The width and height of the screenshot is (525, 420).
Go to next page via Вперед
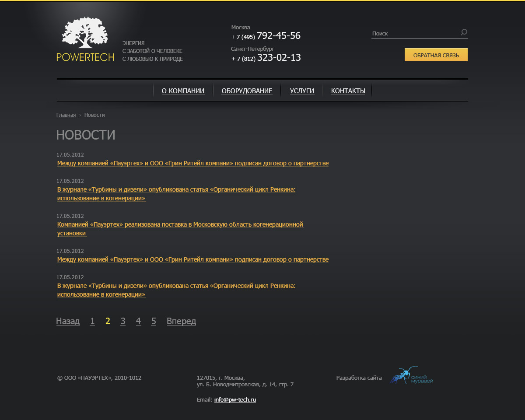point(181,321)
